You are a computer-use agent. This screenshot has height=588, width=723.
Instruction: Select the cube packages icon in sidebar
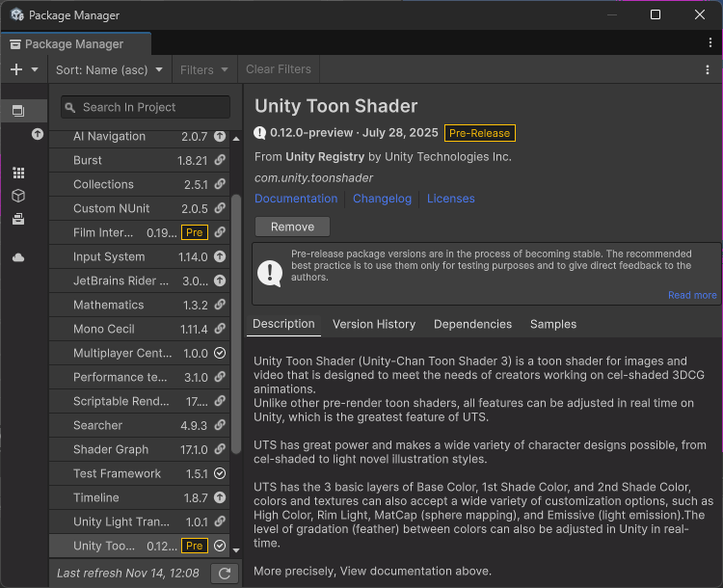click(x=18, y=196)
